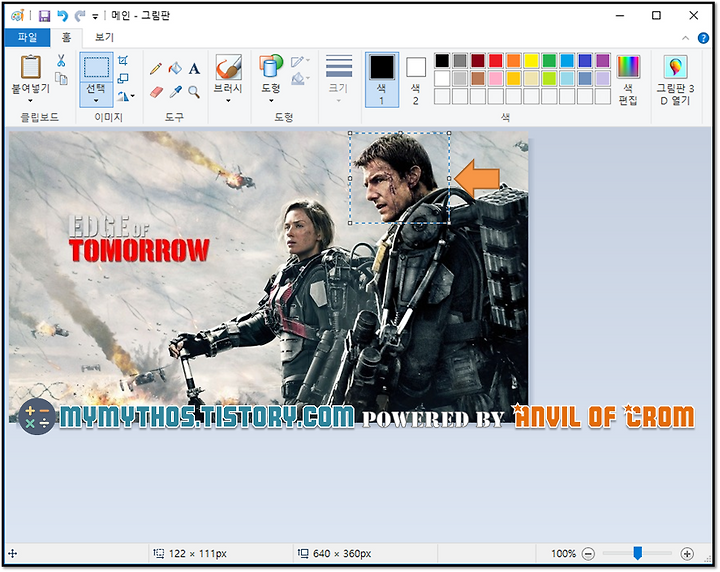Click the zoom slider thumb
Viewport: 720px width, 572px height.
click(637, 553)
